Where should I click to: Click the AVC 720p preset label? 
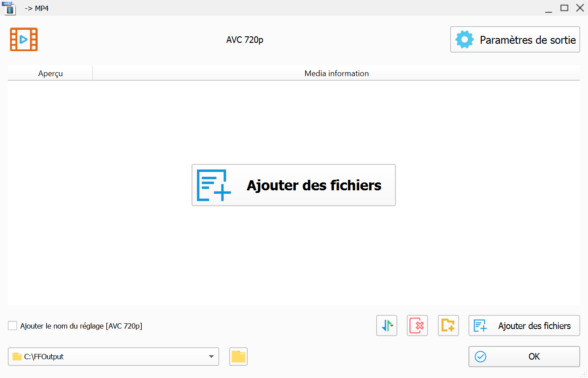coord(245,40)
